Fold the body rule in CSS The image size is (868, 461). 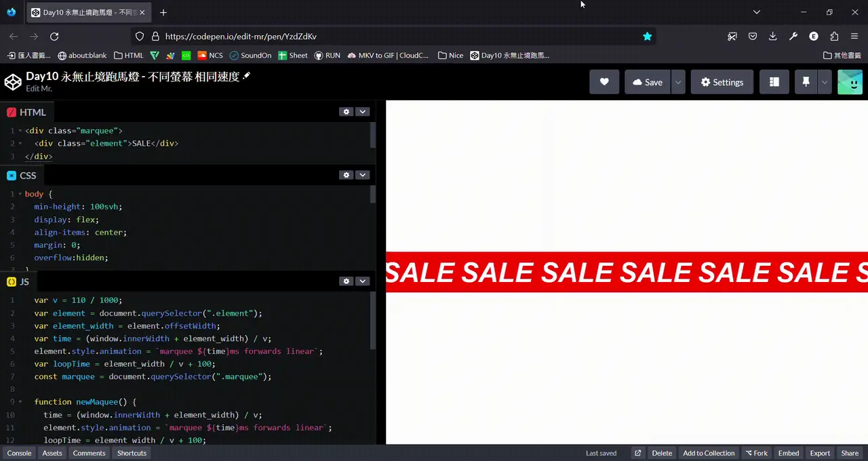click(x=20, y=194)
